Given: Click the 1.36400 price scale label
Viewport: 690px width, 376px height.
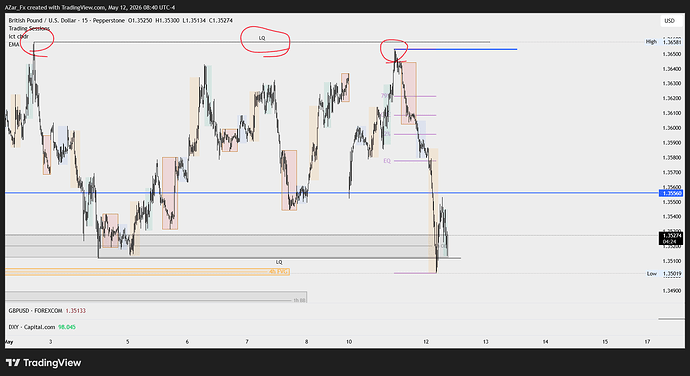Looking at the screenshot, I should click(x=672, y=69).
